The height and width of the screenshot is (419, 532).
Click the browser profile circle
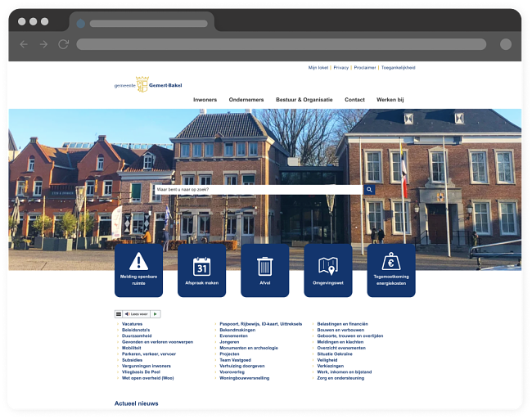point(506,44)
